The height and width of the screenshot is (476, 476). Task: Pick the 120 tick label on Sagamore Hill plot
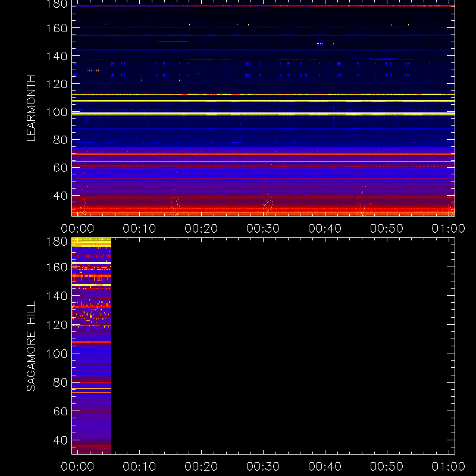click(x=57, y=325)
